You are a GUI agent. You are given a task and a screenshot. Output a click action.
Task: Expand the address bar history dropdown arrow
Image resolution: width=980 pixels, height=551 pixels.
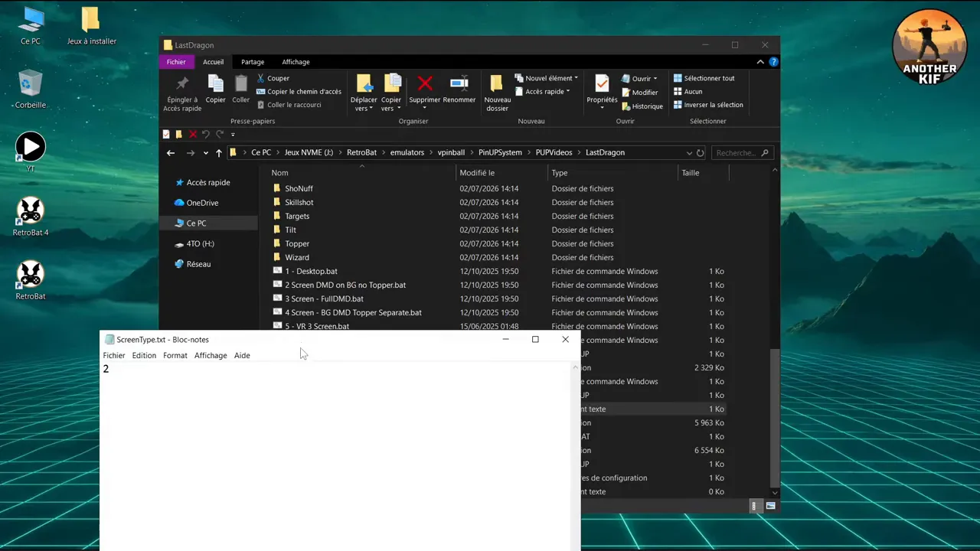689,153
